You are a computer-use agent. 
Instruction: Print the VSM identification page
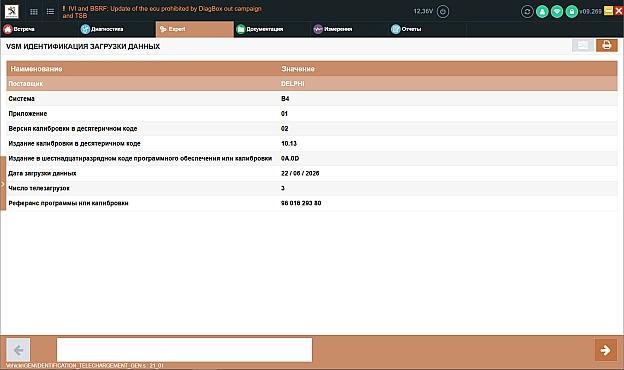click(x=606, y=45)
